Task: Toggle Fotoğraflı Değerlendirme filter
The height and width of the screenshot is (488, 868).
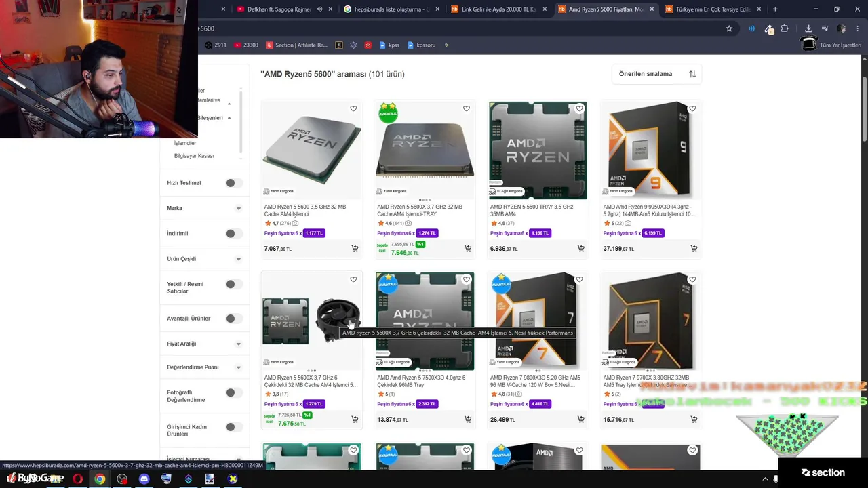Action: [234, 392]
